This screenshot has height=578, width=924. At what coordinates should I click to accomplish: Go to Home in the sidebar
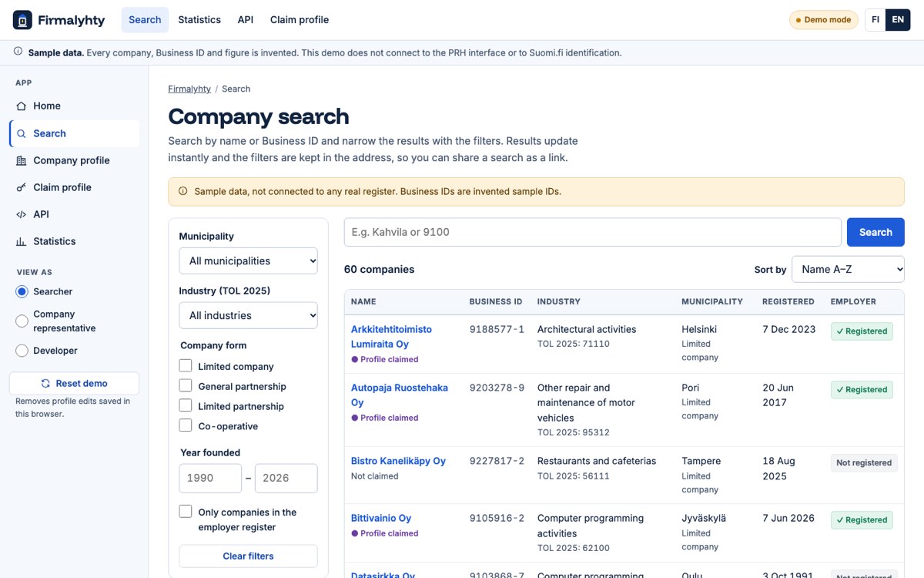[75, 106]
